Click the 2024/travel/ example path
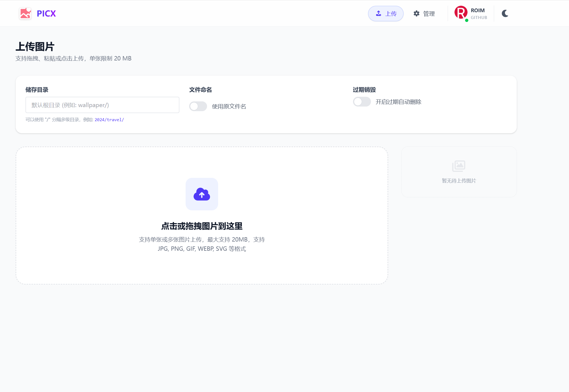Image resolution: width=569 pixels, height=392 pixels. click(x=109, y=120)
